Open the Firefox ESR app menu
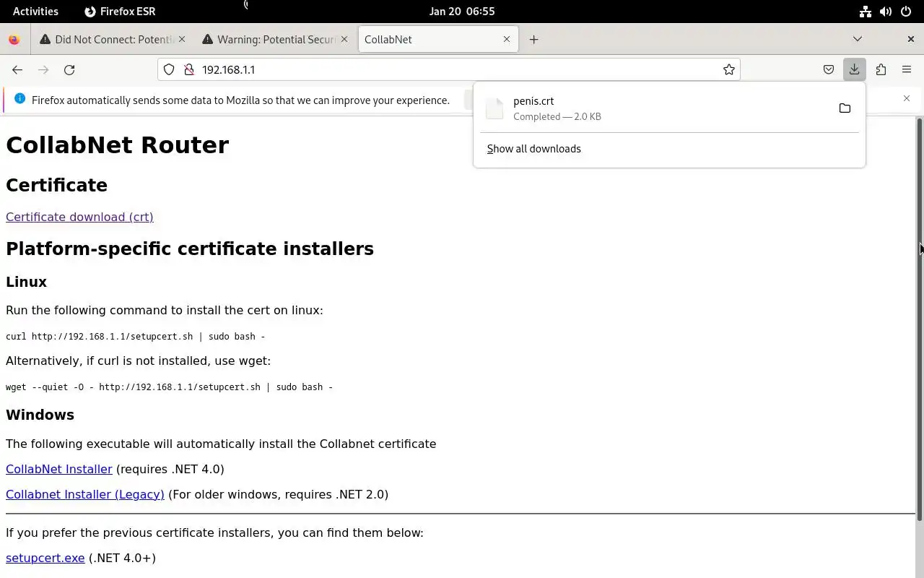 point(120,11)
